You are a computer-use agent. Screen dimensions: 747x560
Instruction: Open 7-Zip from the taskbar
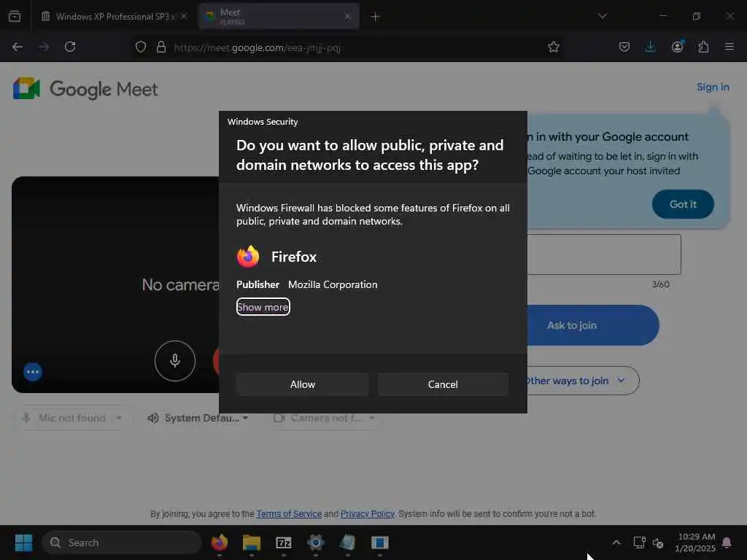click(284, 542)
